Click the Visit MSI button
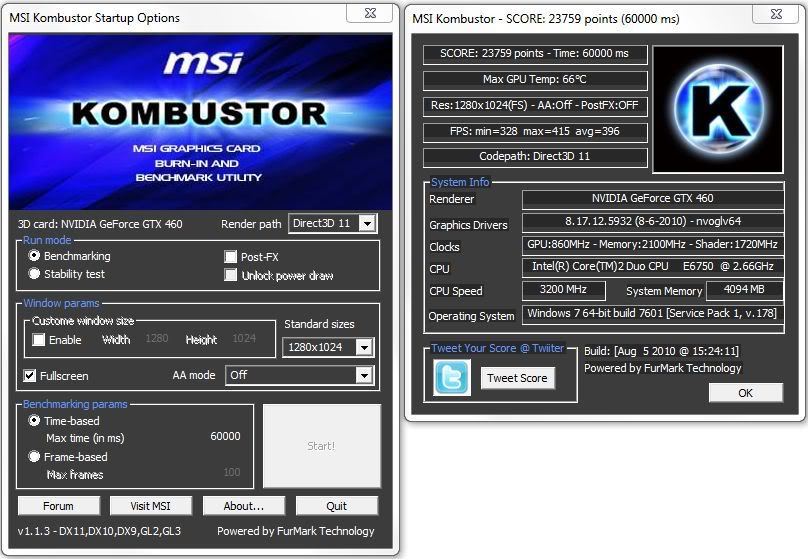 tap(150, 506)
